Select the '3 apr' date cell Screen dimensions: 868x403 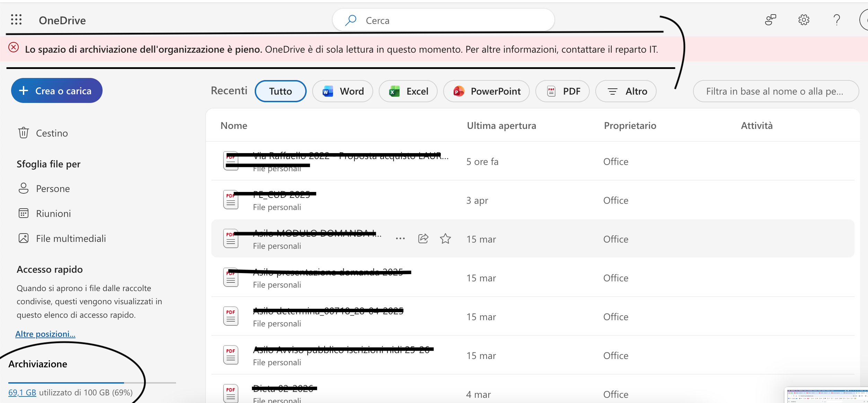coord(477,200)
